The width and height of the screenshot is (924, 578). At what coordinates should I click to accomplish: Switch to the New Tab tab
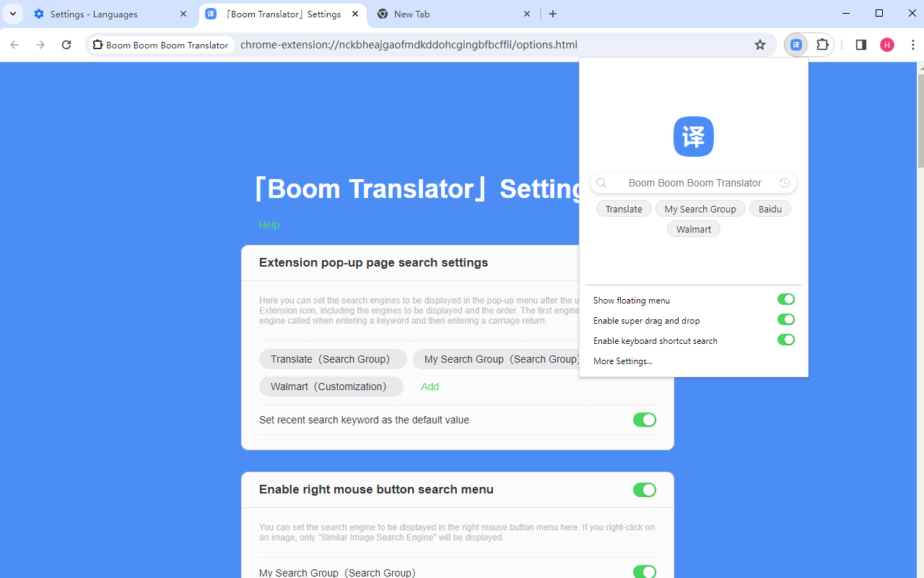coord(453,14)
